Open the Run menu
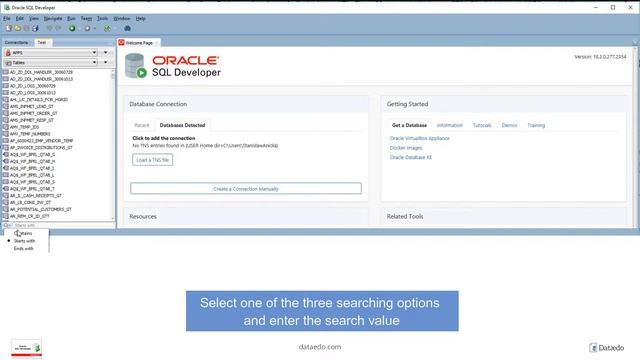640x360 pixels. coord(71,18)
